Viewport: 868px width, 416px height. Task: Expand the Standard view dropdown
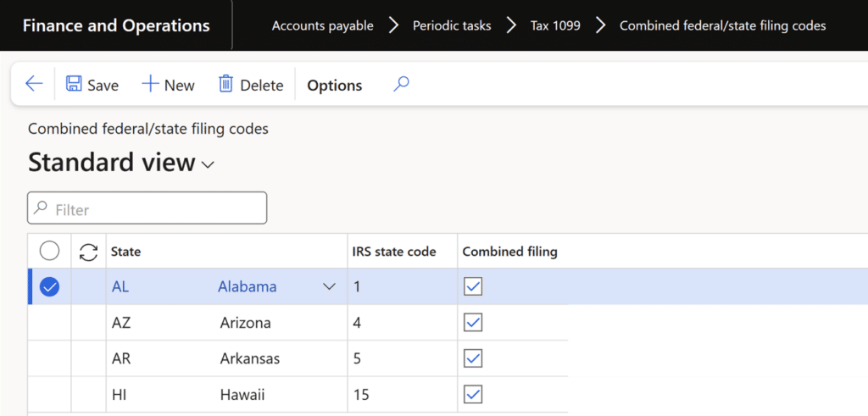(x=208, y=164)
